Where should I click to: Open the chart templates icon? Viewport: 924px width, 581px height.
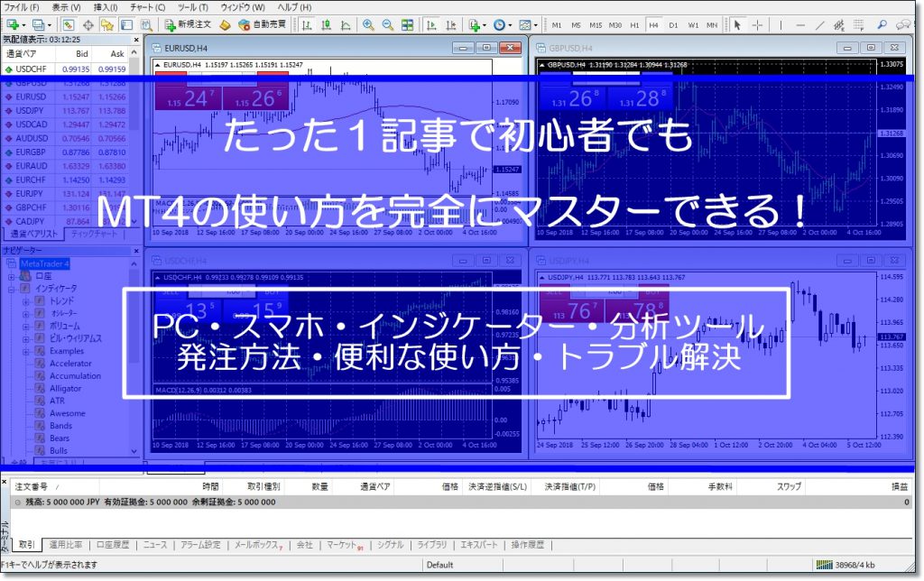524,25
